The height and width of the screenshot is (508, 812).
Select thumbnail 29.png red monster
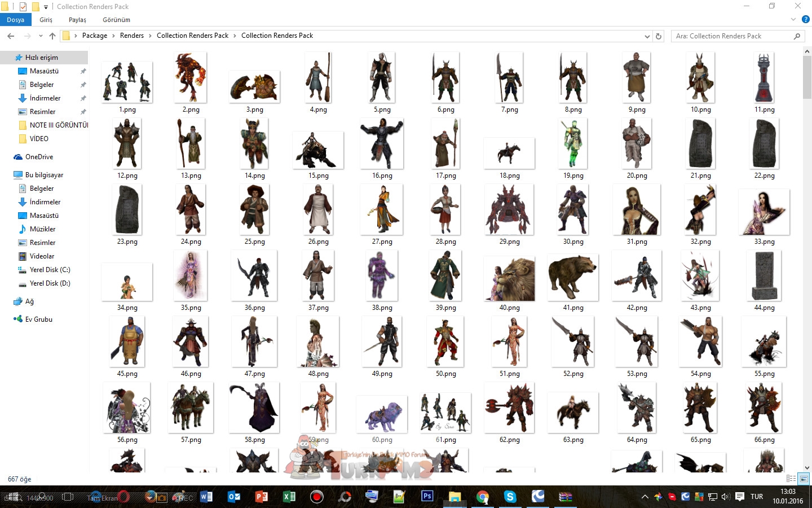point(509,209)
